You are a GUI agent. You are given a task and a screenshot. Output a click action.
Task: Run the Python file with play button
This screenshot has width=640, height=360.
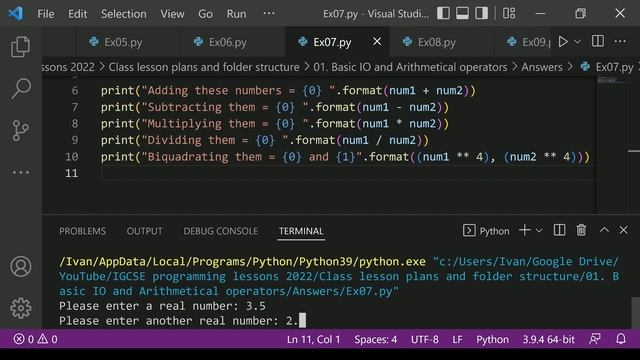(x=563, y=42)
